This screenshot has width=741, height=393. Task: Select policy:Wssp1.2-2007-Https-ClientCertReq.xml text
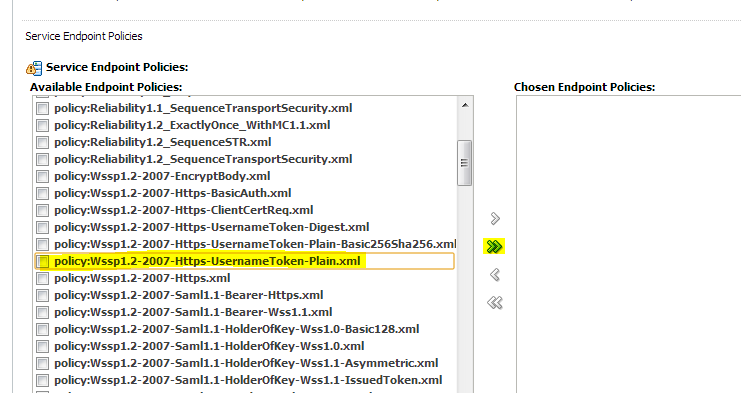183,210
